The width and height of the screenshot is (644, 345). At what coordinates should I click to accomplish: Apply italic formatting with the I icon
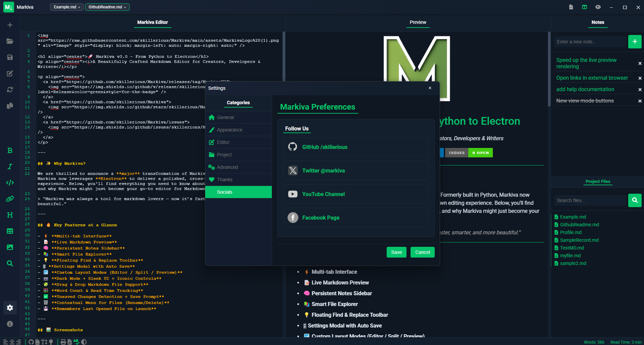click(10, 166)
